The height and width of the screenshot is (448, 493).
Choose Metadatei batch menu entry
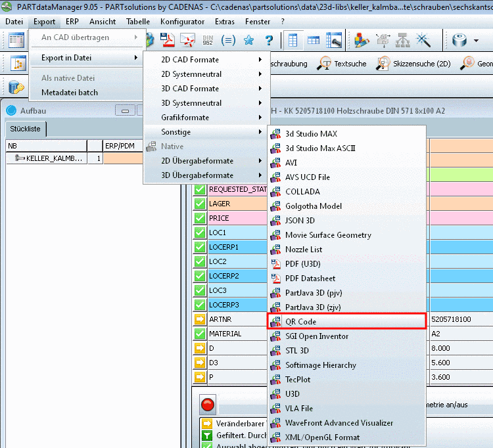click(x=87, y=93)
